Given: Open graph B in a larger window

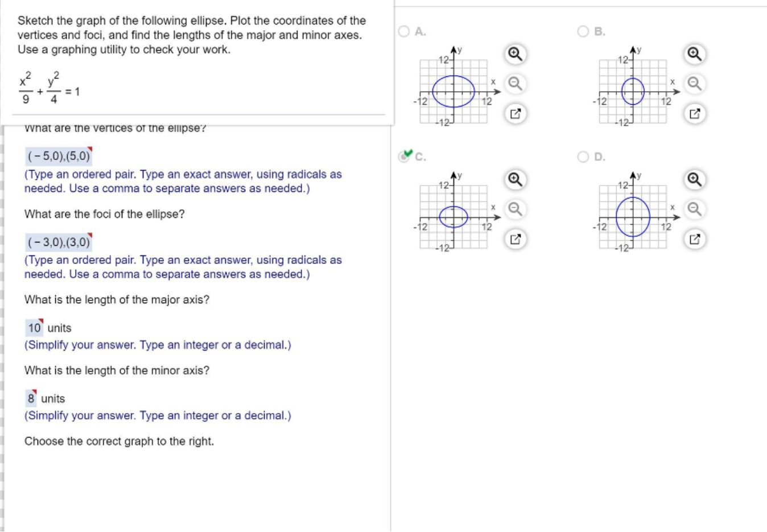Looking at the screenshot, I should 694,113.
